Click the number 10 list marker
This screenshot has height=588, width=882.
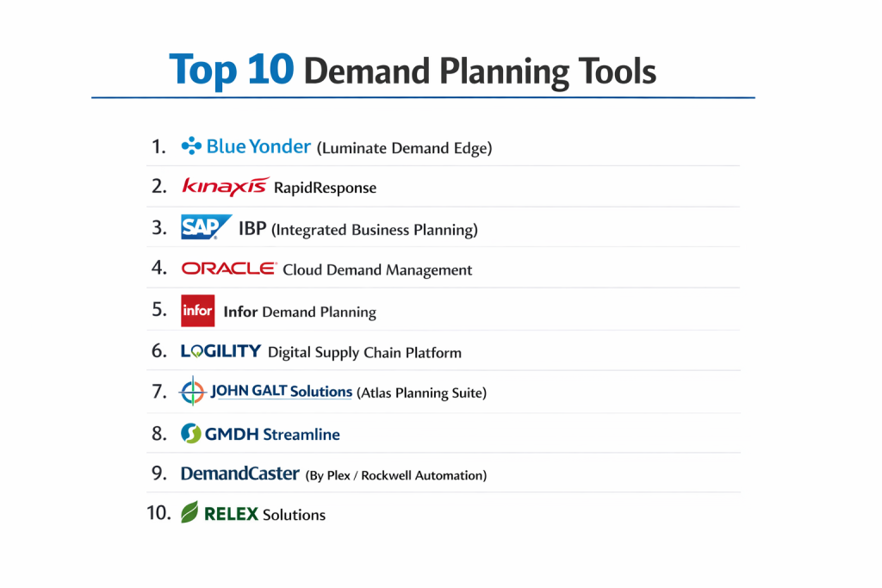158,513
